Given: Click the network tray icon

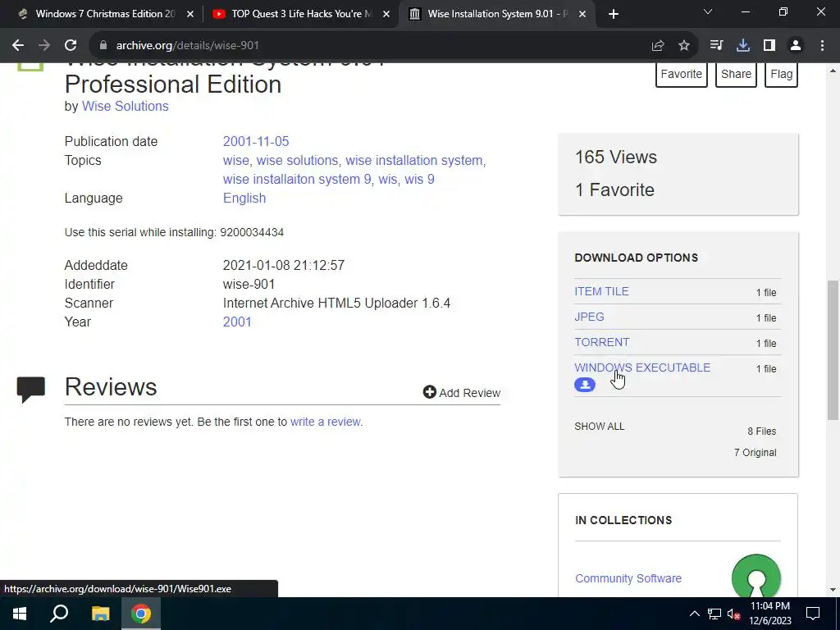Looking at the screenshot, I should (714, 614).
